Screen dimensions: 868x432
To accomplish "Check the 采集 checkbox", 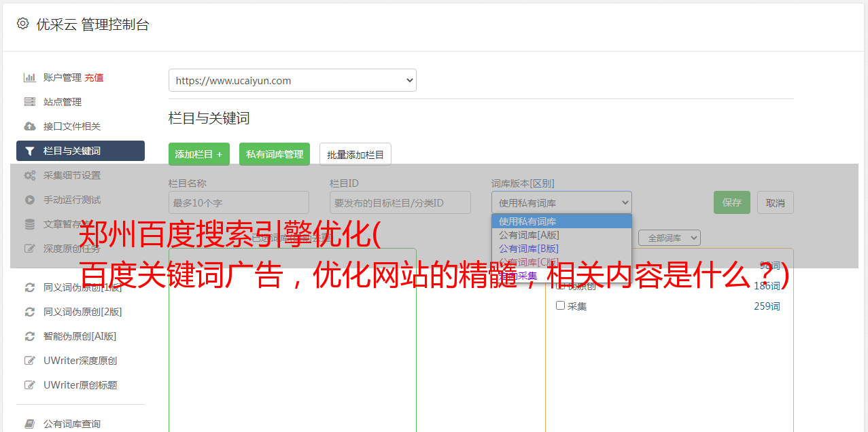I will (561, 306).
